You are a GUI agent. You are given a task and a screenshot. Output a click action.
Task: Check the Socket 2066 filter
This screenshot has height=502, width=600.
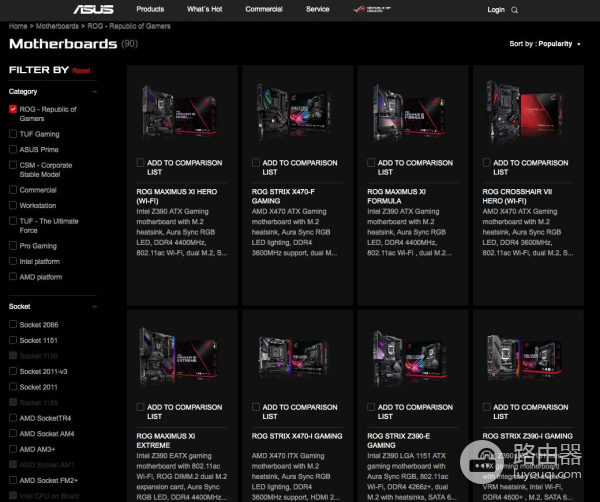[13, 325]
